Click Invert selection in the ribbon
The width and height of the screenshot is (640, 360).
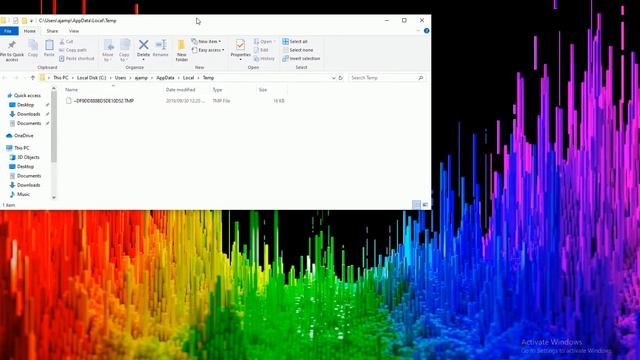click(301, 58)
